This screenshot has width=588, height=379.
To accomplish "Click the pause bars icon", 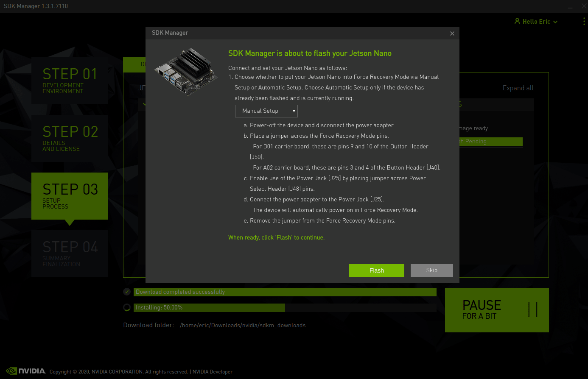I will pos(533,309).
